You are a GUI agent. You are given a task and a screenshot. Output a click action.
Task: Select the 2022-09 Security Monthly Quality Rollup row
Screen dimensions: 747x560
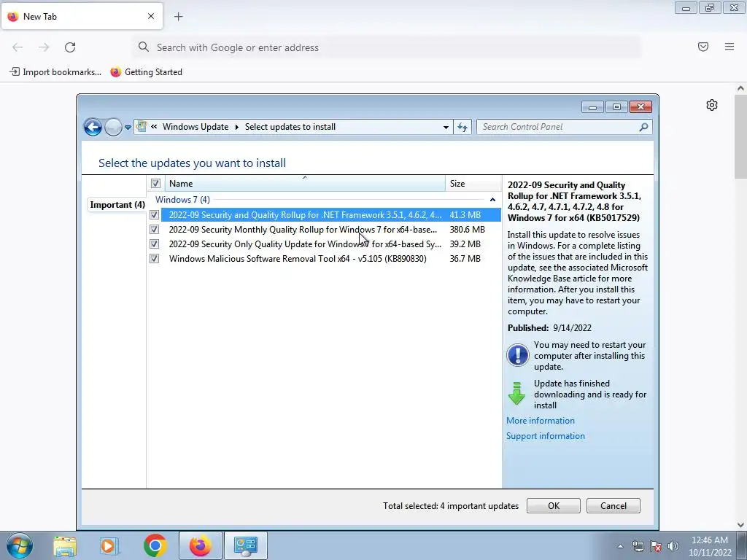[330, 230]
